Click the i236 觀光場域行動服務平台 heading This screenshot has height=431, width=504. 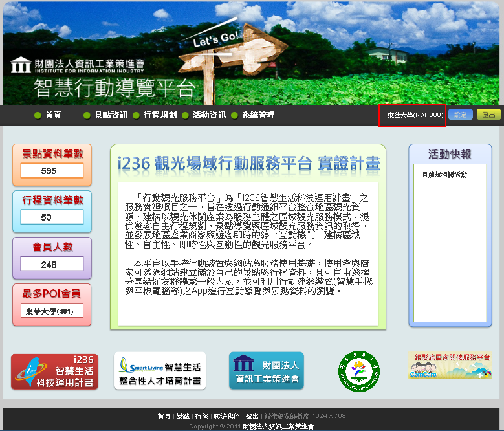point(249,164)
